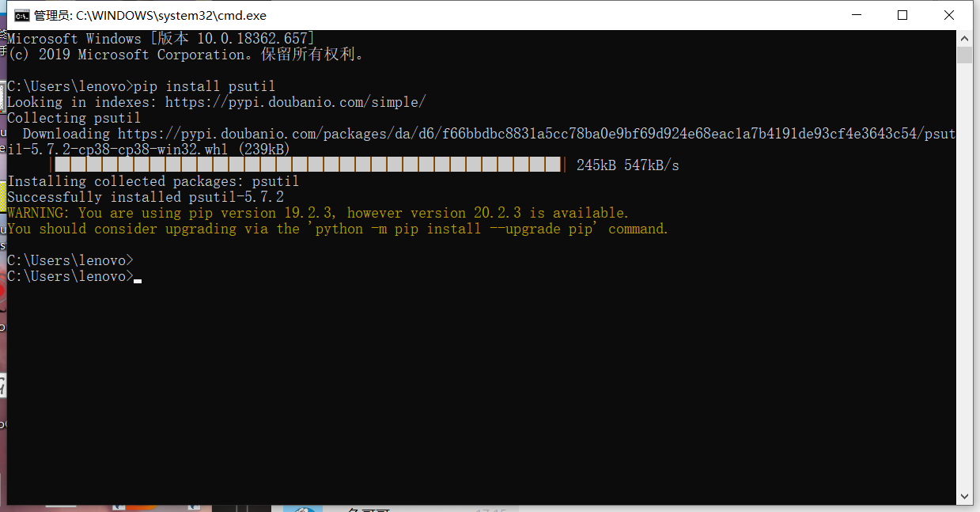Click the cmd.exe icon in title bar
980x512 pixels.
pyautogui.click(x=22, y=15)
